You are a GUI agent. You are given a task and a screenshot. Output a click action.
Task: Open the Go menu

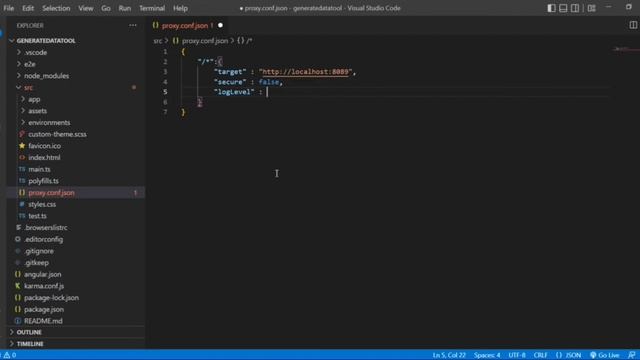[x=106, y=8]
